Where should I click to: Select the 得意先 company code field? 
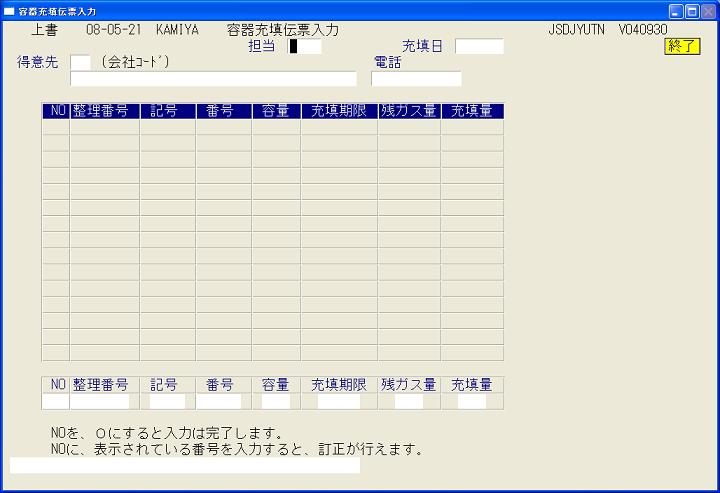coord(80,62)
